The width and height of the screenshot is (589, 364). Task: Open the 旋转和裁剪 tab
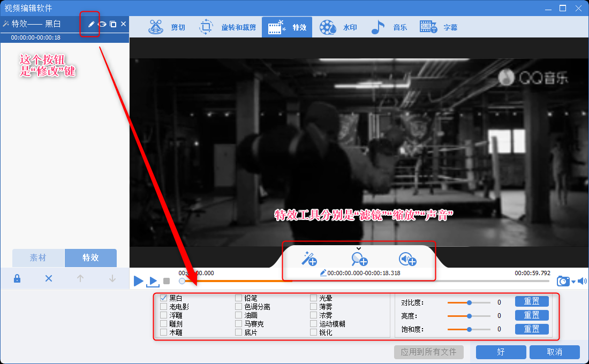227,27
